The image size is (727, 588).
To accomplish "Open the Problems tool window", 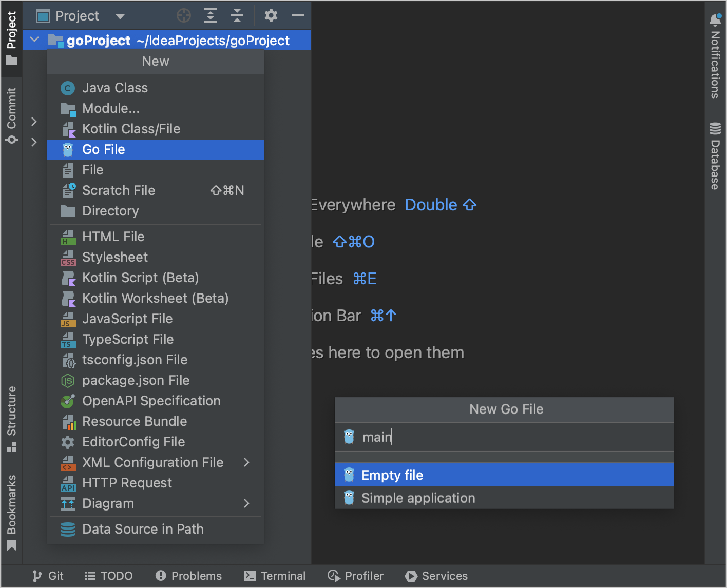I will pyautogui.click(x=188, y=576).
